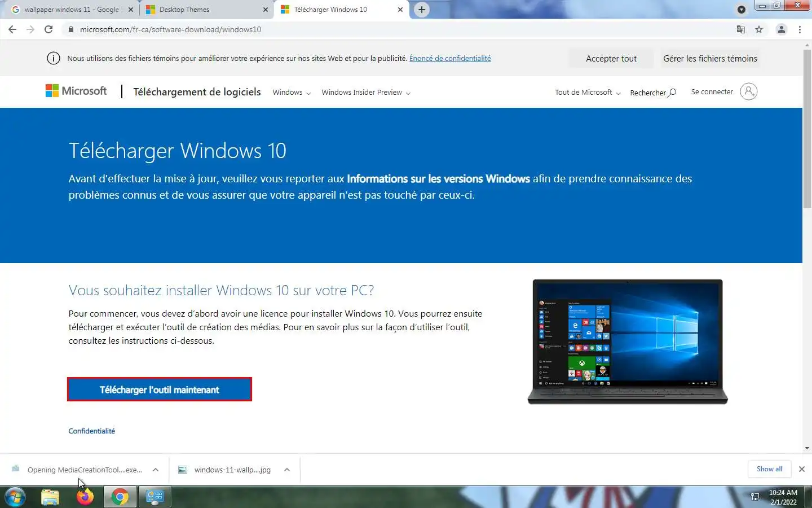Viewport: 812px width, 508px height.
Task: Expand the Tout de Microsoft menu
Action: (588, 92)
